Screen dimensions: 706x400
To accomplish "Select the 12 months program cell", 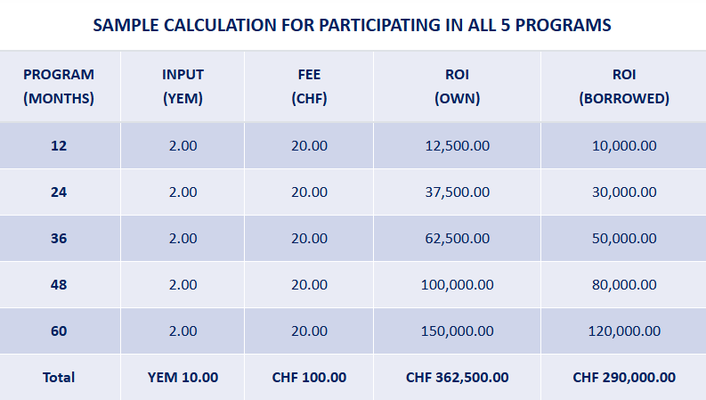I will [59, 146].
